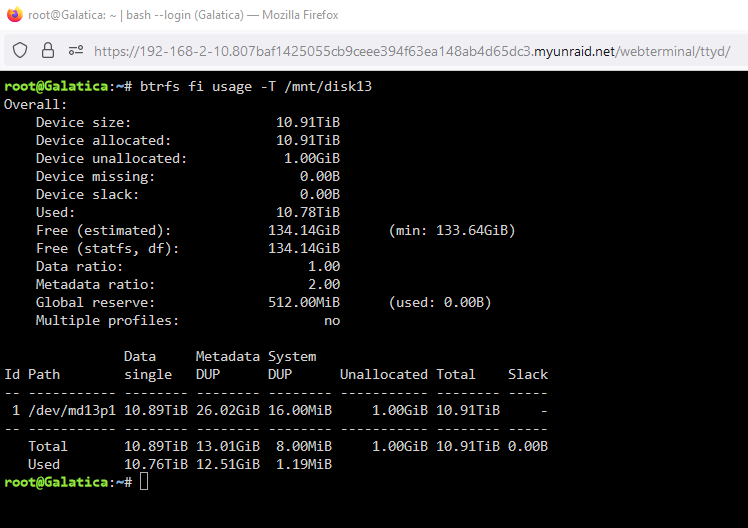Viewport: 748px width, 528px height.
Task: Select the 10.78TiB Used value
Action: (x=308, y=212)
